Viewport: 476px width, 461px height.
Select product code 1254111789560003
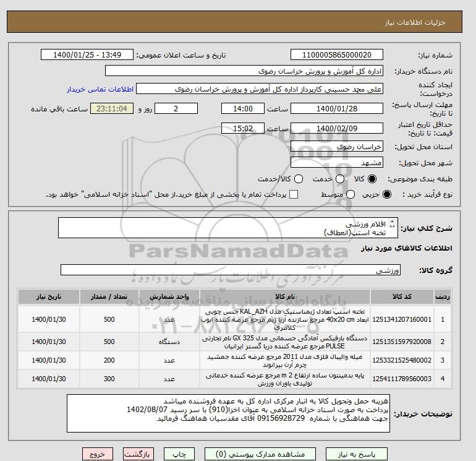tap(402, 379)
